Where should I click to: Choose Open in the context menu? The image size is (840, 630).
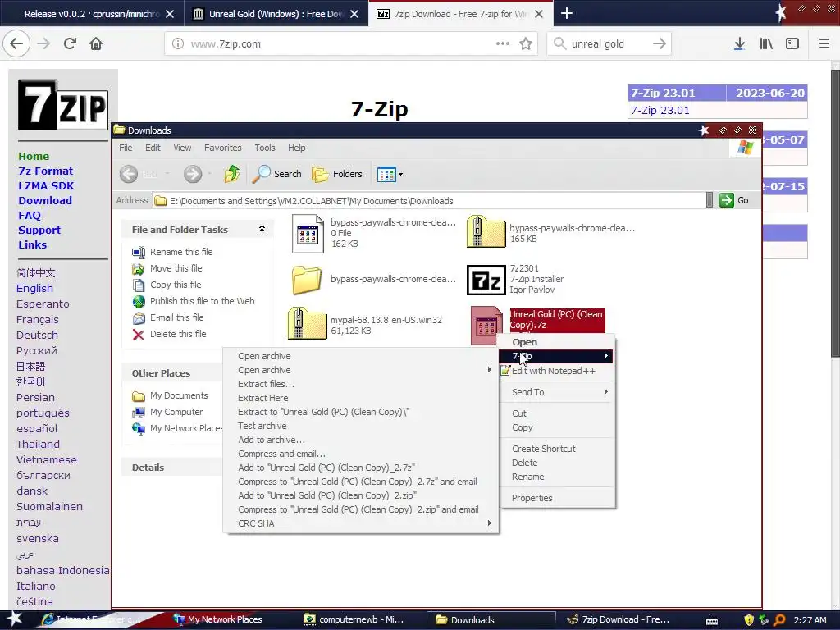pyautogui.click(x=557, y=342)
